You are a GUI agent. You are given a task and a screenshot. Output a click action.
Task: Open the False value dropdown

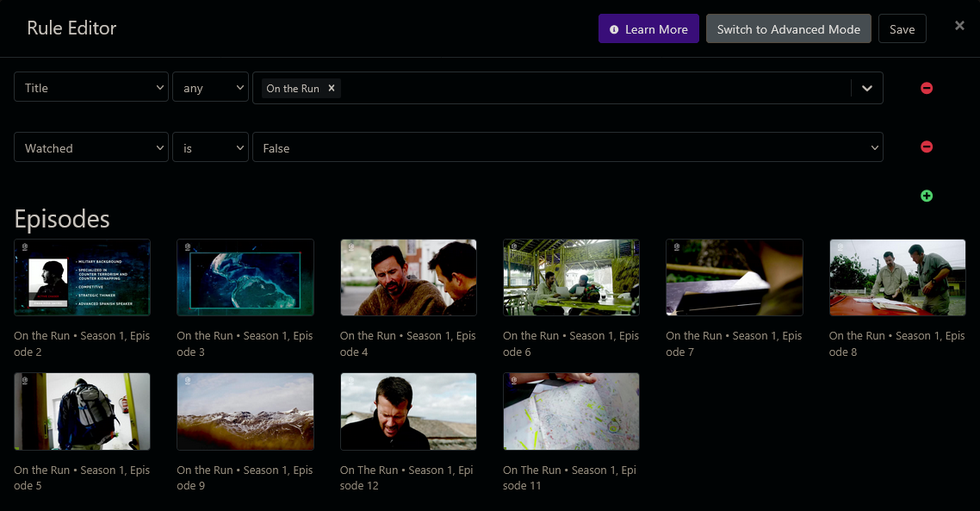point(568,148)
